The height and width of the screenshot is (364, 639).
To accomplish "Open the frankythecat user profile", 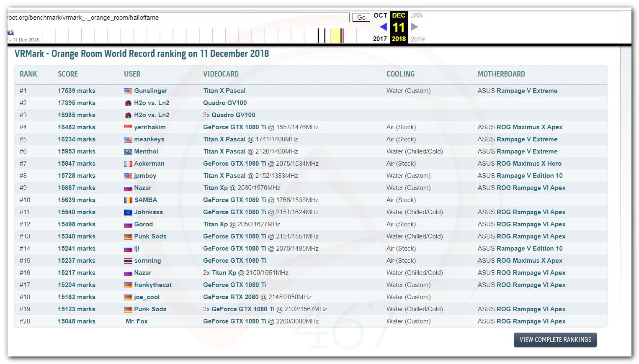I will [x=153, y=285].
